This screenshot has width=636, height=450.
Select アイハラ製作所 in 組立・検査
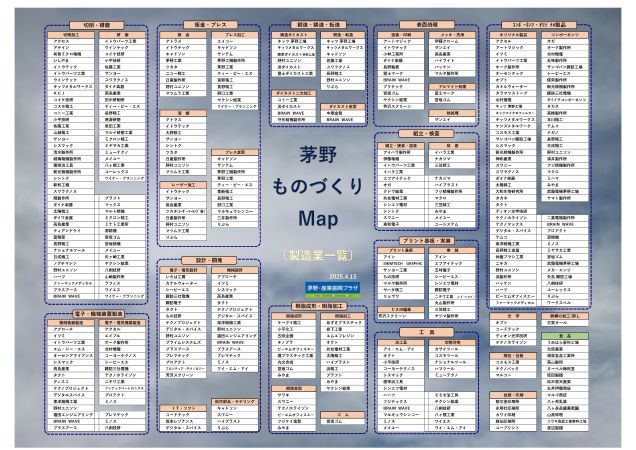point(401,152)
